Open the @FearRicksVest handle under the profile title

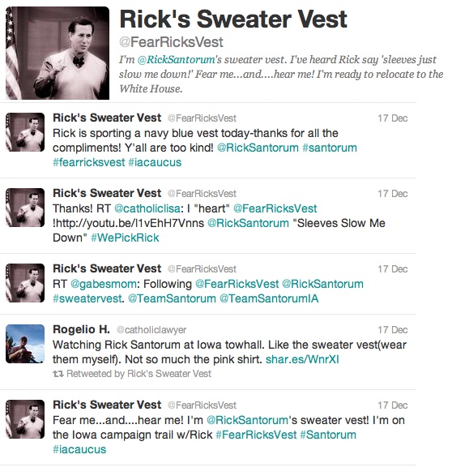click(171, 42)
